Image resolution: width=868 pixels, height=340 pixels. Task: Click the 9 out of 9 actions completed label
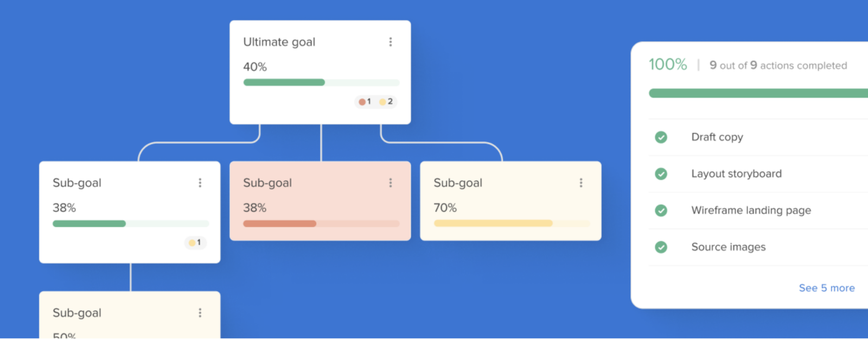tap(778, 65)
